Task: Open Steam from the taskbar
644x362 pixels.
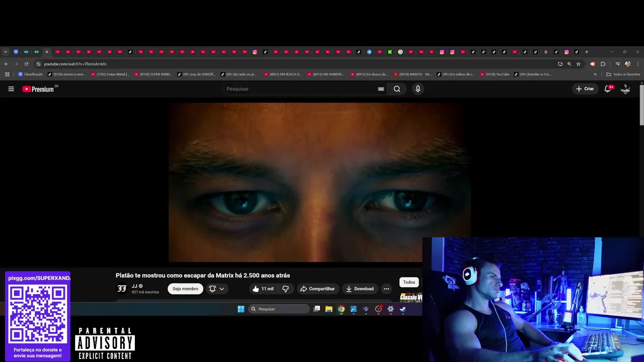Action: coord(403,309)
